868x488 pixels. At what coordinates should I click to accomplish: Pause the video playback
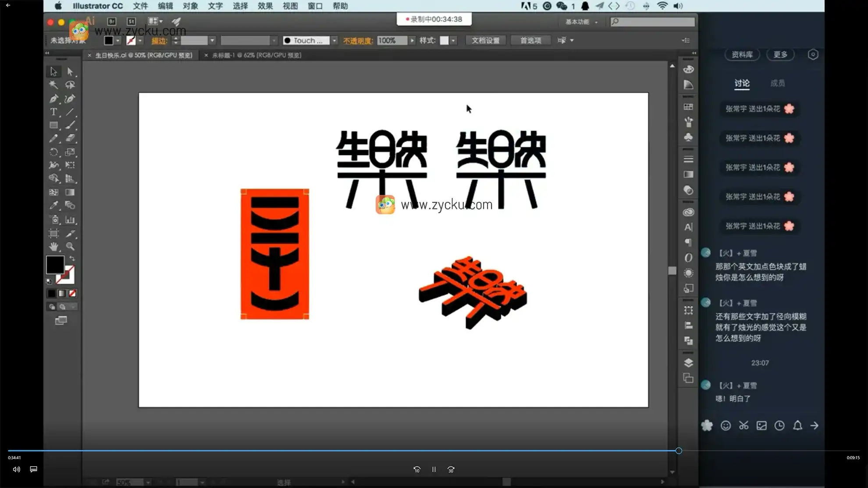[x=434, y=469]
